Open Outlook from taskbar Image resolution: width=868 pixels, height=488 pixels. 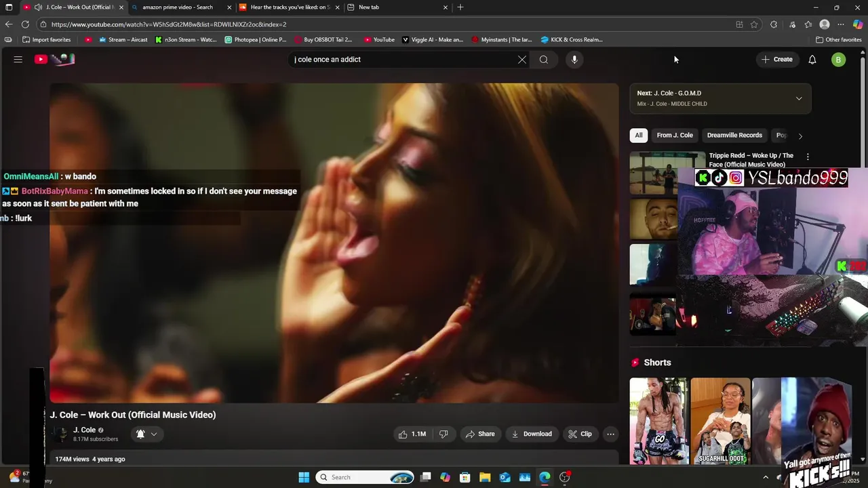click(x=505, y=477)
